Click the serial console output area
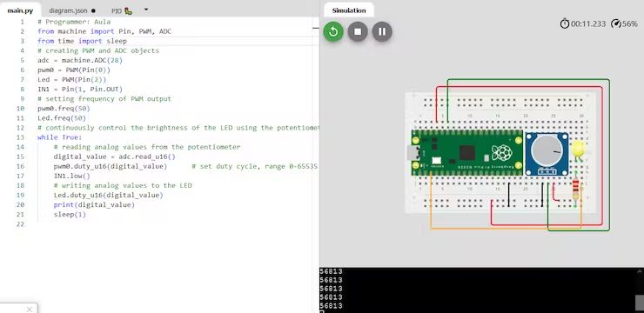644x313 pixels. 476,290
